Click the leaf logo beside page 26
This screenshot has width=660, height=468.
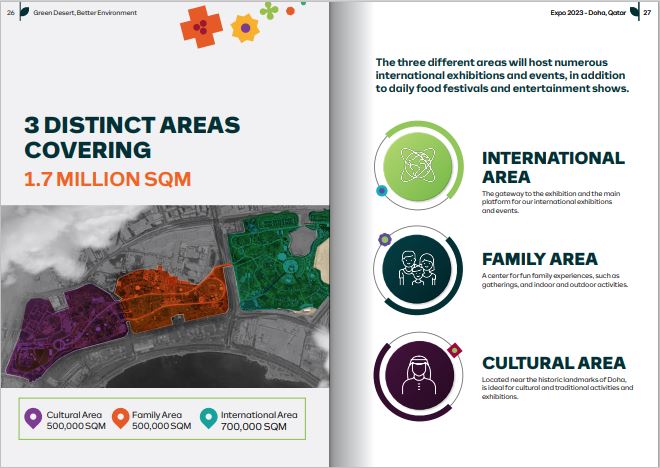[26, 12]
